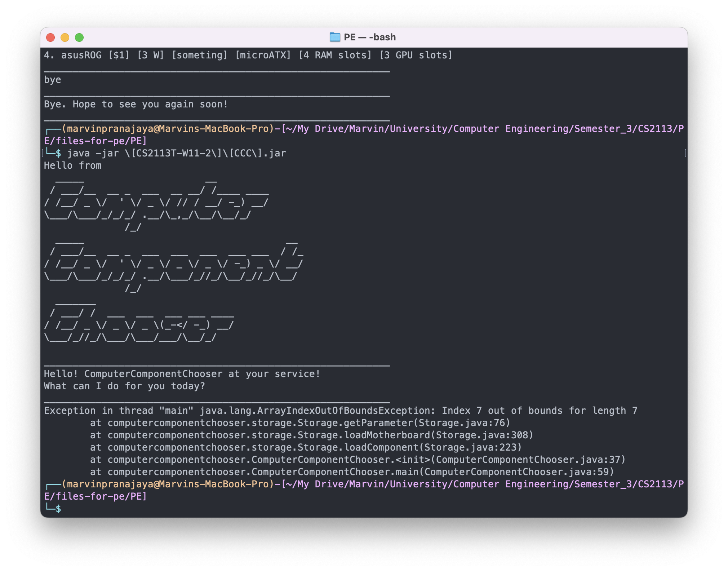The height and width of the screenshot is (571, 728).
Task: Click the ASCII art "Computer" banner
Action: click(x=156, y=203)
